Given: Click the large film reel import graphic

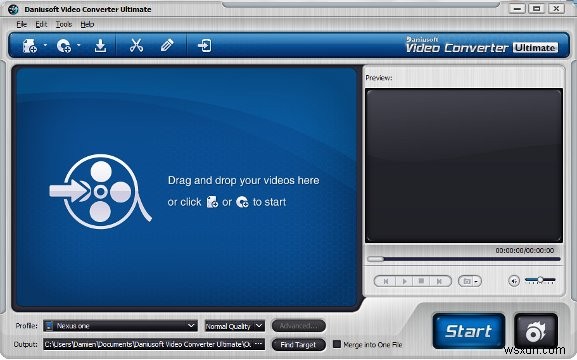Looking at the screenshot, I should (100, 191).
